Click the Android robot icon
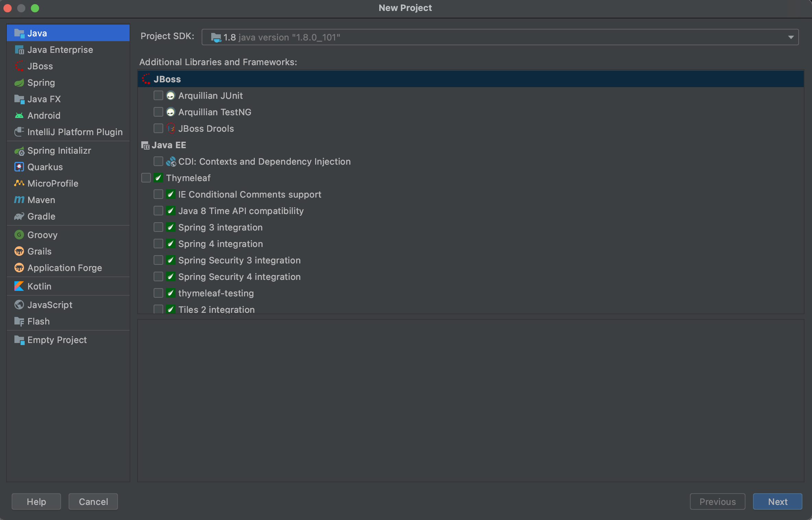Viewport: 812px width, 520px height. point(19,116)
